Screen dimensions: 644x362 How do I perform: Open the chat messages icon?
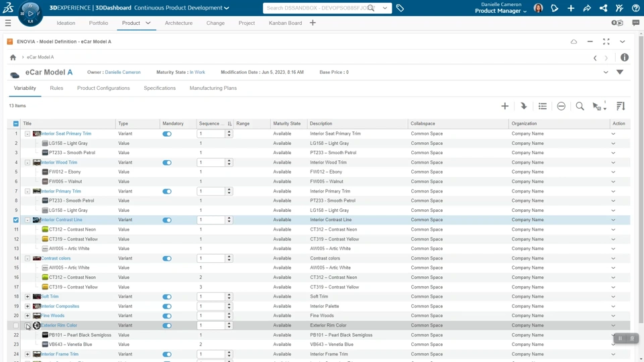point(635,23)
